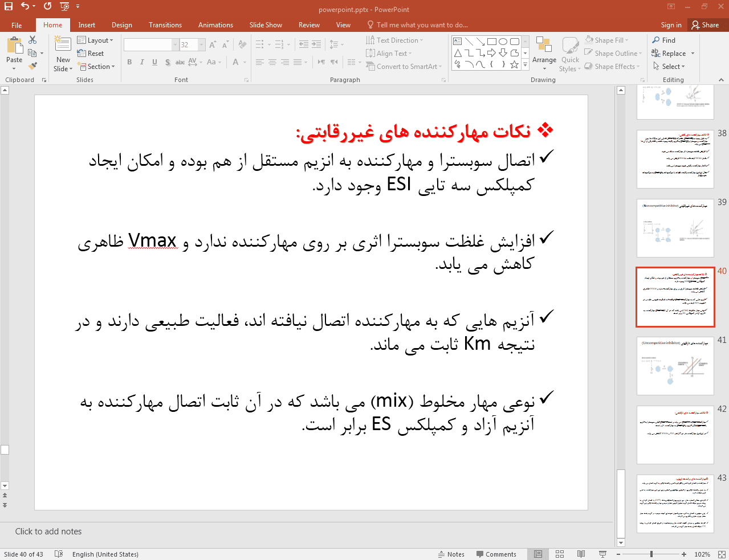Viewport: 729px width, 560px height.
Task: Open Reading View from status bar
Action: pos(581,554)
